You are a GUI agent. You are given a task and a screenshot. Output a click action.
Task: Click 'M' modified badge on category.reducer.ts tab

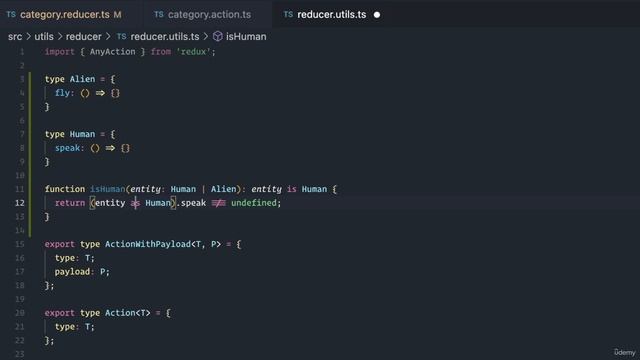click(118, 15)
